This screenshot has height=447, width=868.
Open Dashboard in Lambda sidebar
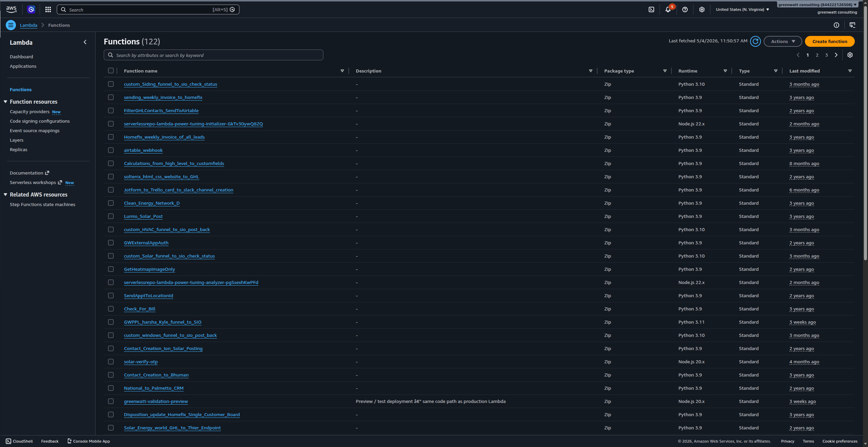(21, 57)
